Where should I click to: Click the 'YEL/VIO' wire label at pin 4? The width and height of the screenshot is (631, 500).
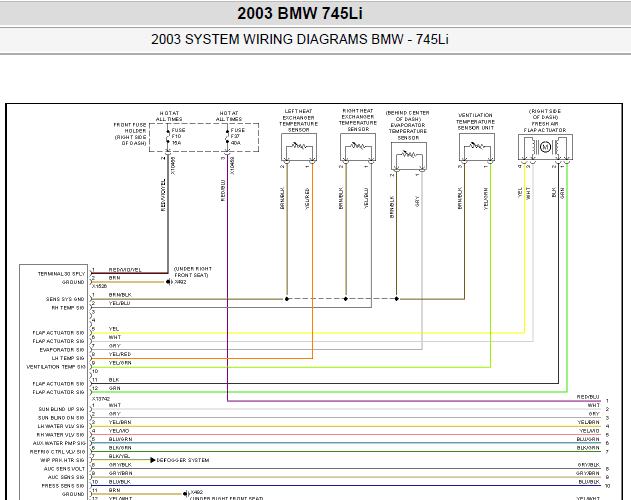[119, 431]
